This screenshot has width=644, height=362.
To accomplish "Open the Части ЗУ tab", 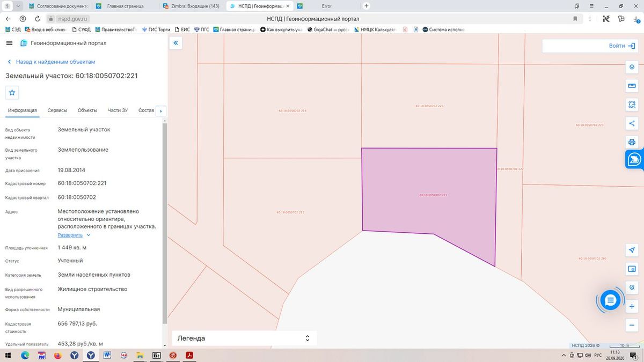I will click(x=118, y=110).
